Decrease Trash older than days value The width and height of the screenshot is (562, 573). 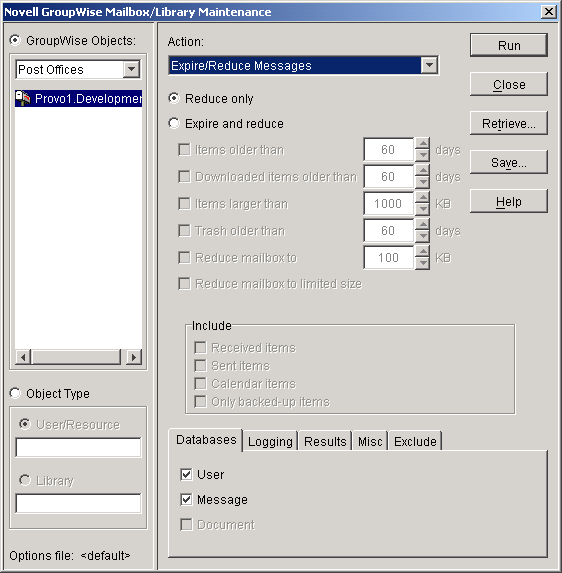click(x=422, y=236)
